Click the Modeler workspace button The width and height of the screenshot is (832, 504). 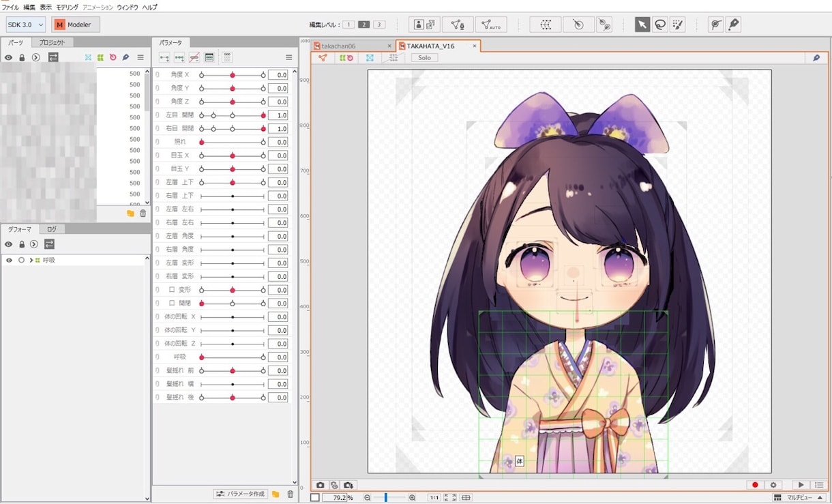tap(76, 25)
